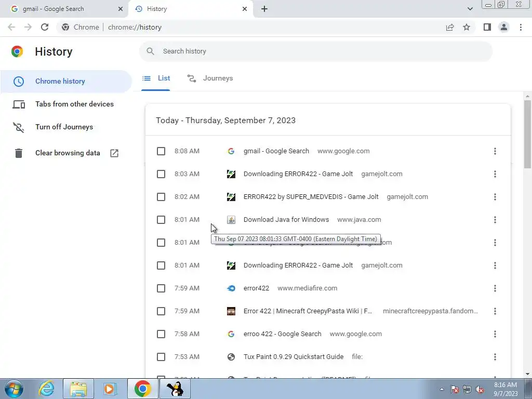The height and width of the screenshot is (399, 532).
Task: Open the Tux Paint 0.9.29 Quickstart Guide link
Action: coord(294,357)
